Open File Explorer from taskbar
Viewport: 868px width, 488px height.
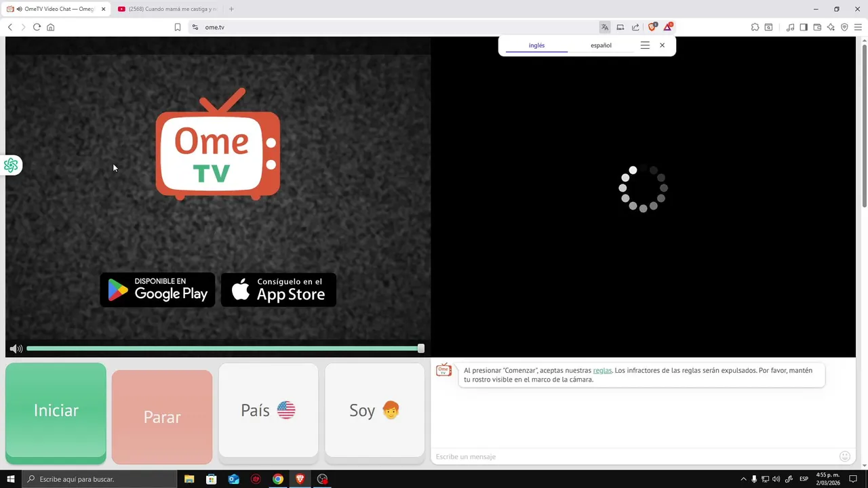(189, 479)
